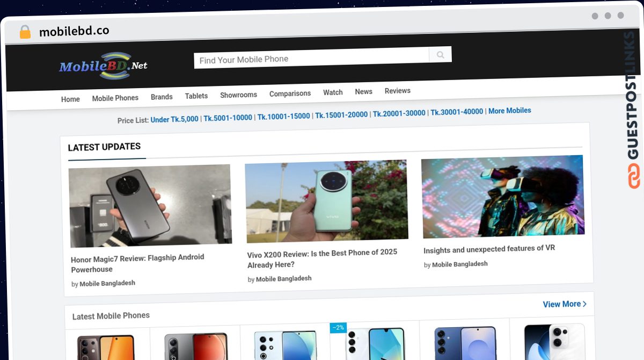Image resolution: width=644 pixels, height=360 pixels.
Task: Click the mobilebd.co address text
Action: (74, 31)
